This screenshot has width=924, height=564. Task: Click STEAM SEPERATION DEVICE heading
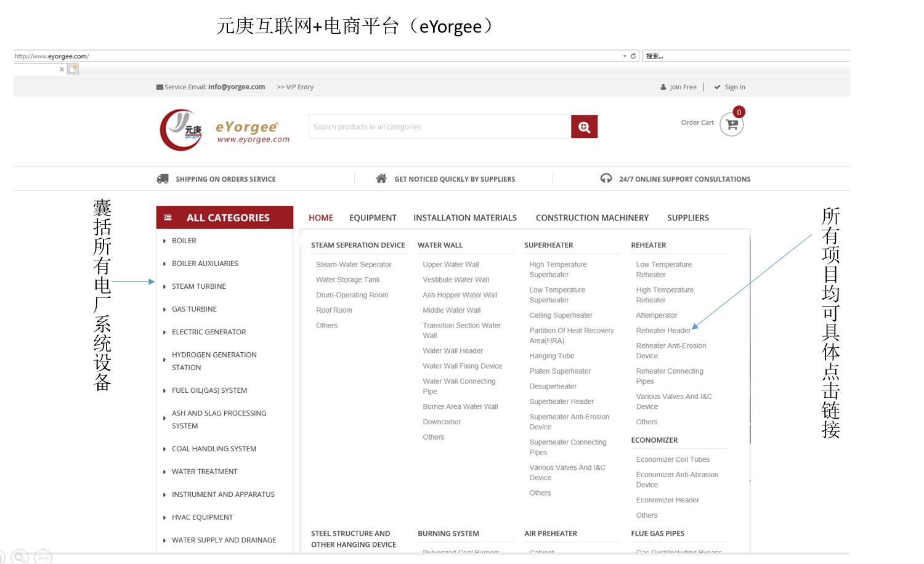click(x=358, y=245)
